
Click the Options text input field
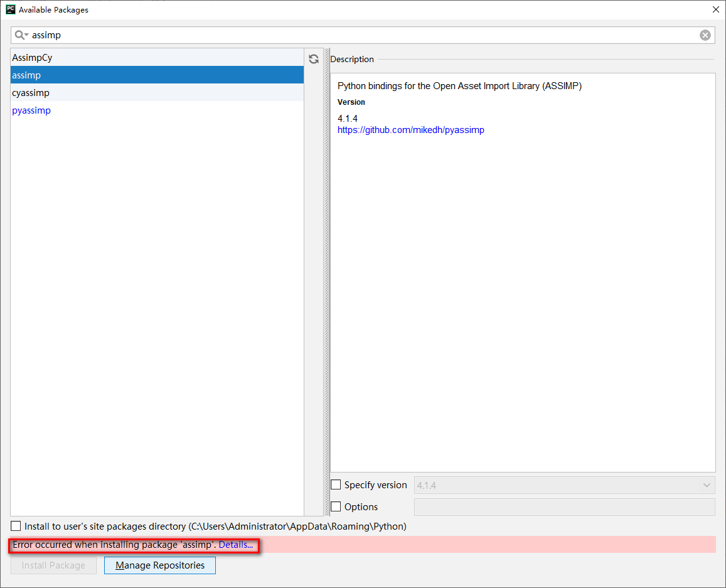tap(564, 506)
